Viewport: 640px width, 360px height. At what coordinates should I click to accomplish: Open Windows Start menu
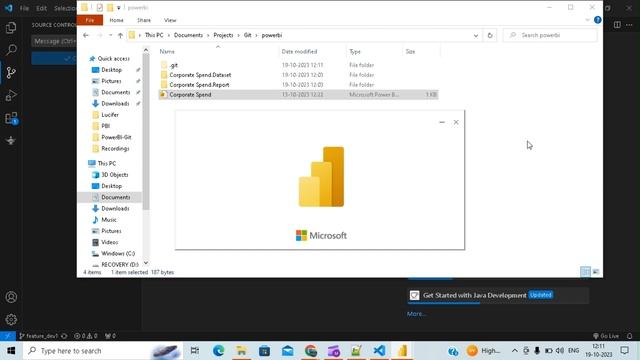pos(11,351)
